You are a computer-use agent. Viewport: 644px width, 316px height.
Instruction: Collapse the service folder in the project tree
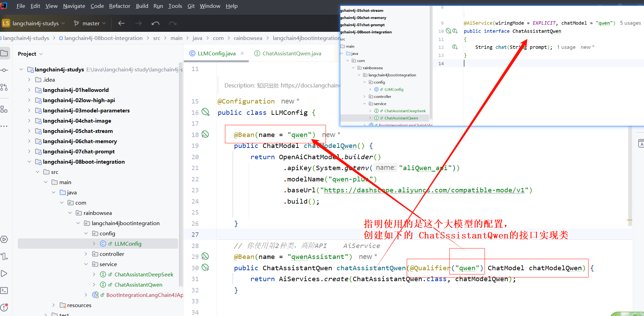(x=86, y=264)
